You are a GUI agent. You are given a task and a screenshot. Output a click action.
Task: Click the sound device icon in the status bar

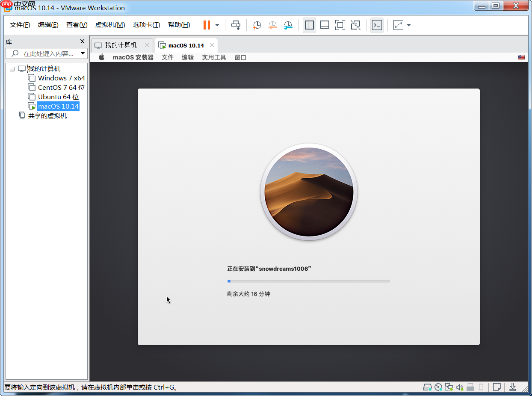pyautogui.click(x=460, y=387)
